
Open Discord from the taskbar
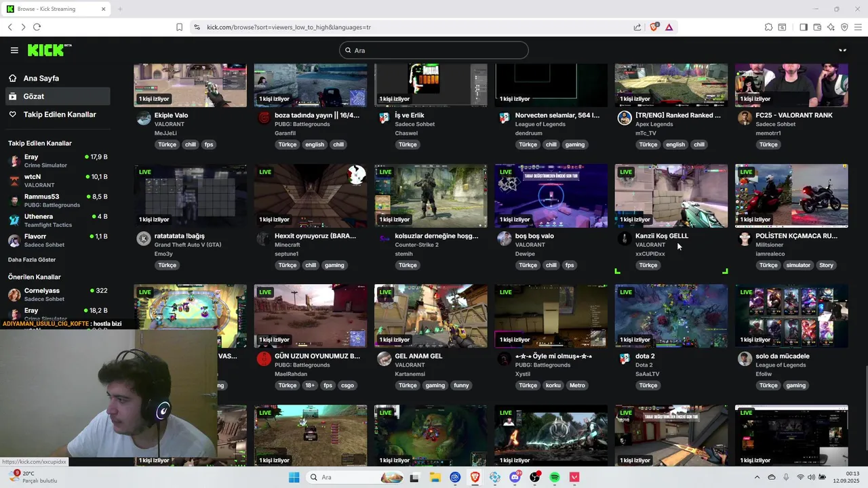(x=515, y=477)
